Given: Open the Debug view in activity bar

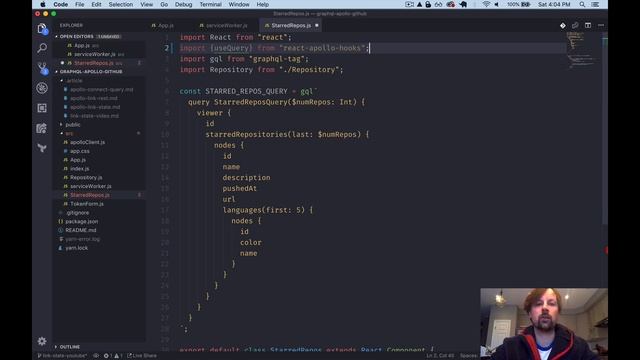Looking at the screenshot, I should [x=42, y=88].
